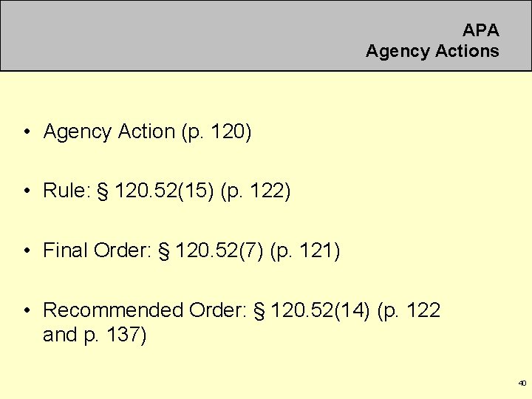Click '(p. 122' on the Recommended Order line
Viewport: 532px width, 399px height.
[x=409, y=310]
